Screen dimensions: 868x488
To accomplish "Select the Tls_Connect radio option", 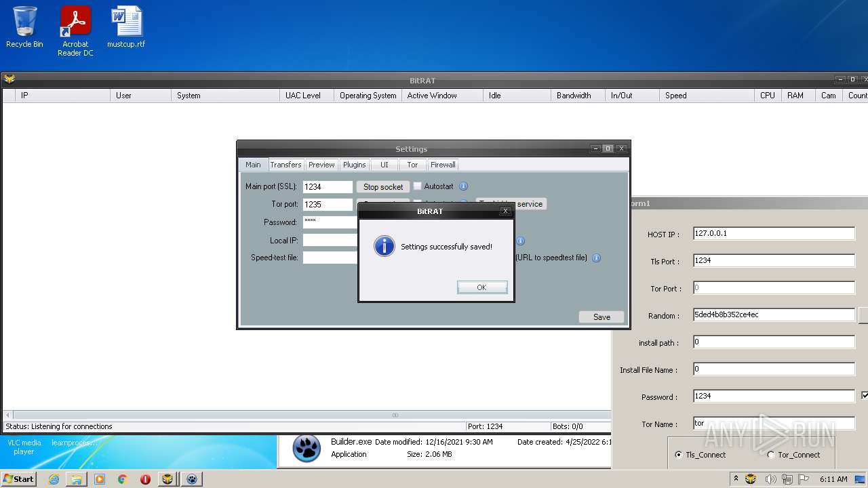I will tap(679, 455).
